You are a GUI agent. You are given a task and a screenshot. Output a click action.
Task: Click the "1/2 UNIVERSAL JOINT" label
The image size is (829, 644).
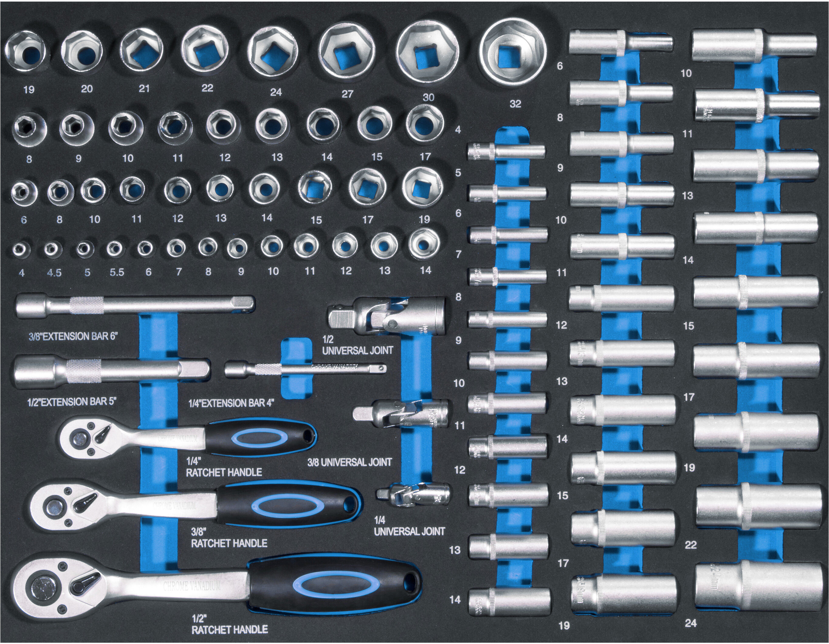[x=358, y=345]
